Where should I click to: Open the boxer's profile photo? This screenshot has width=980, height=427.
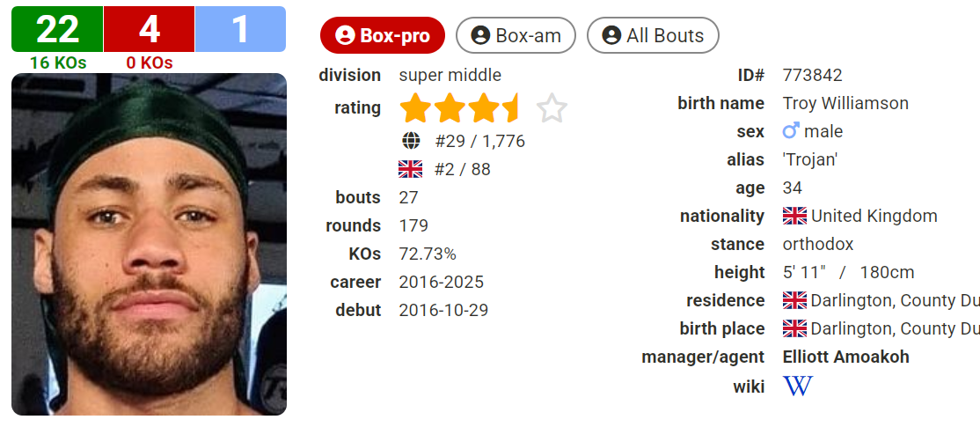149,244
